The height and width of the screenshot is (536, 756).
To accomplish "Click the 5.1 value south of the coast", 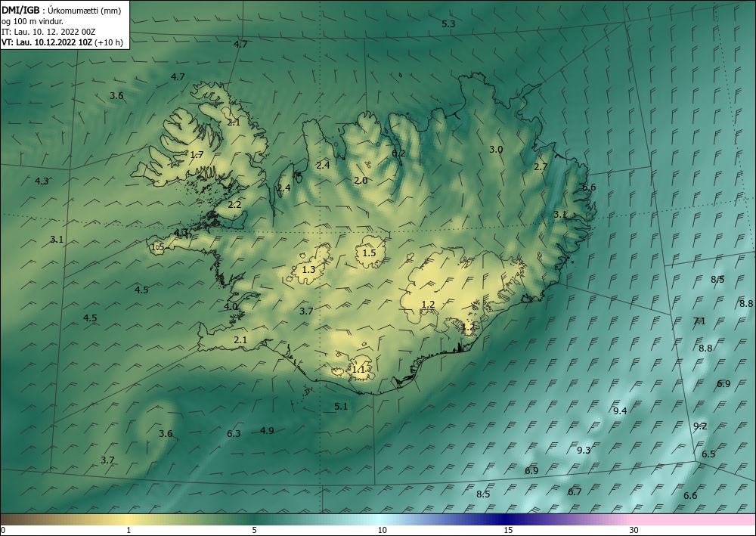I will click(341, 406).
